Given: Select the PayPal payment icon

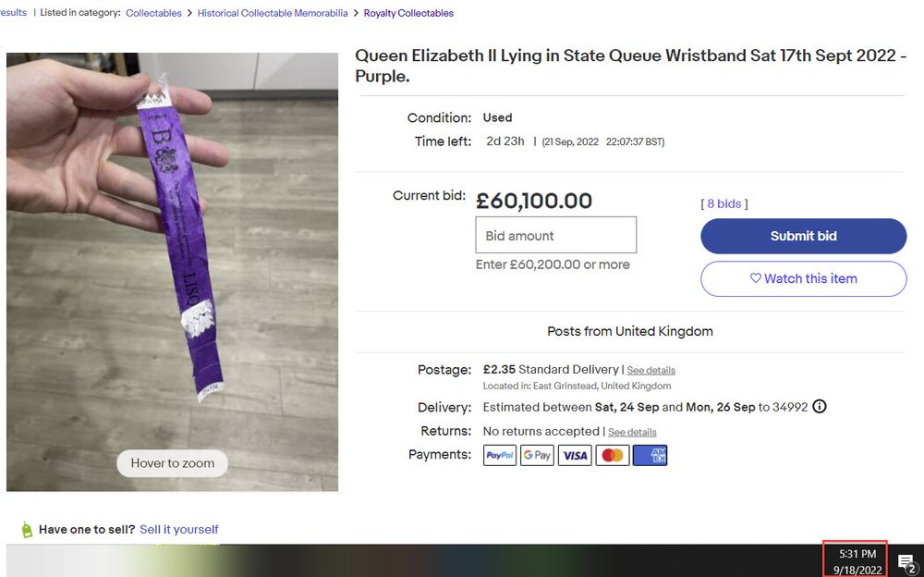Looking at the screenshot, I should point(499,455).
